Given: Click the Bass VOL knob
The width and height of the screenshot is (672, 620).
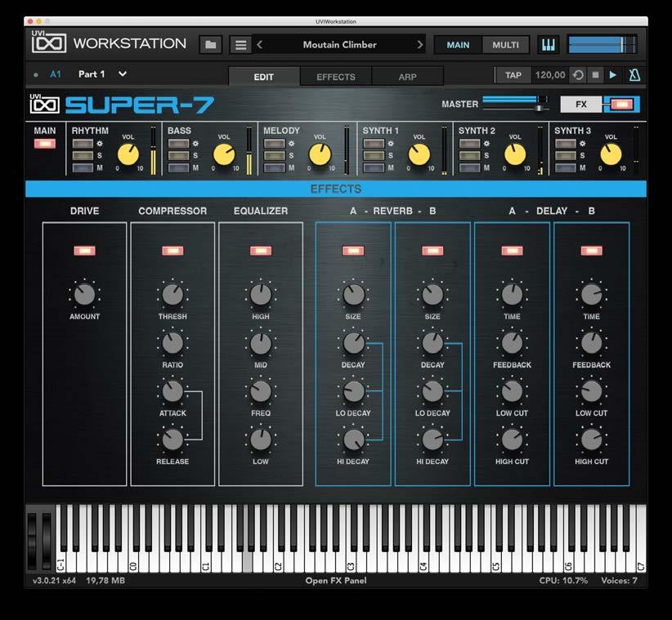Looking at the screenshot, I should 224,154.
